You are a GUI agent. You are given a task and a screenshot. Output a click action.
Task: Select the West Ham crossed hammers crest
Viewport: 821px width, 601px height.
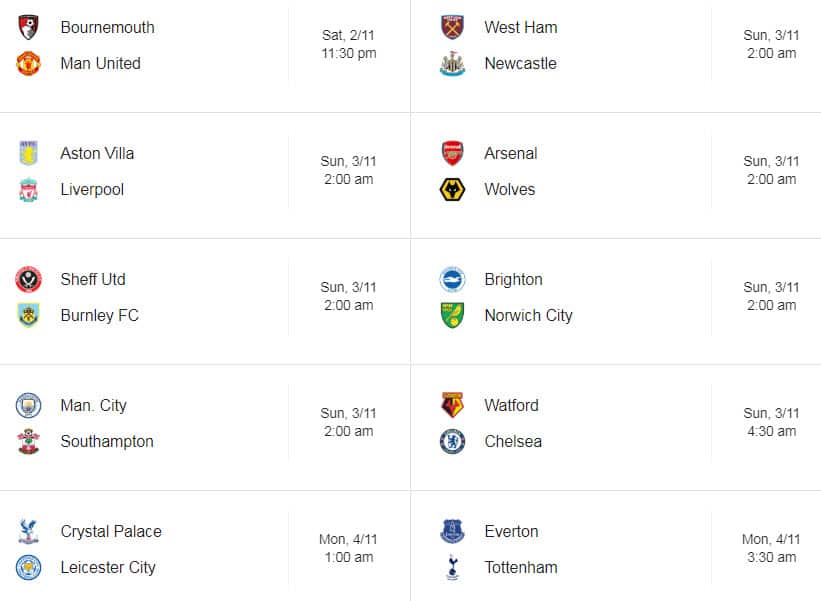(x=452, y=27)
